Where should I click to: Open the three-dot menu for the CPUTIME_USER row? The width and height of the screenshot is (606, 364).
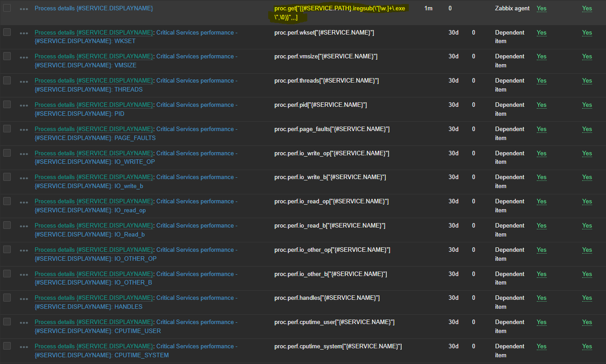click(24, 323)
